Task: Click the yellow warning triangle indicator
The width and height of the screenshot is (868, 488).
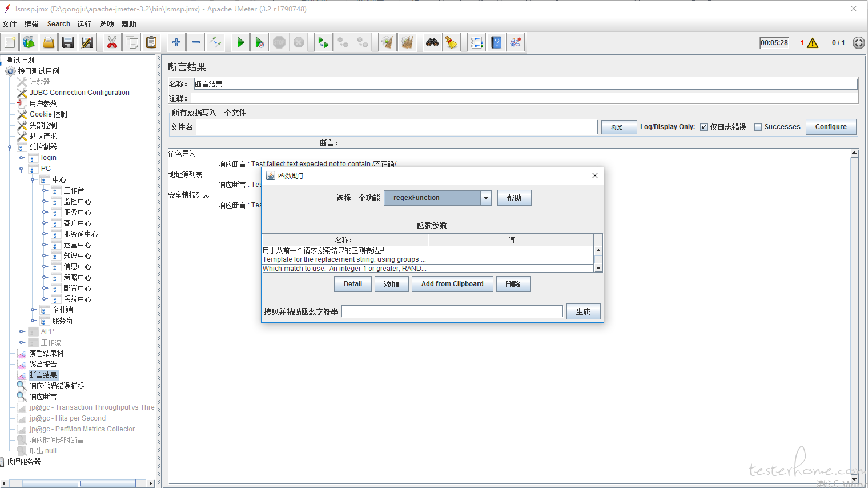Action: click(x=813, y=43)
